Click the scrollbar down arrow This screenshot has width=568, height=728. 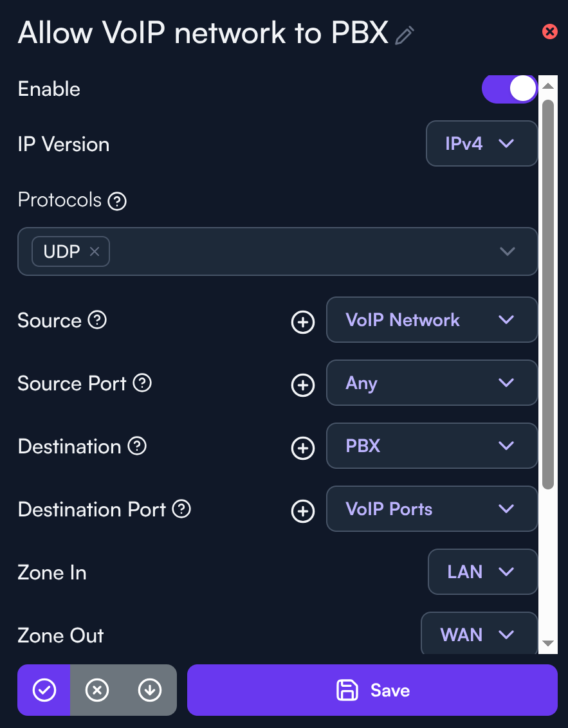click(x=548, y=643)
